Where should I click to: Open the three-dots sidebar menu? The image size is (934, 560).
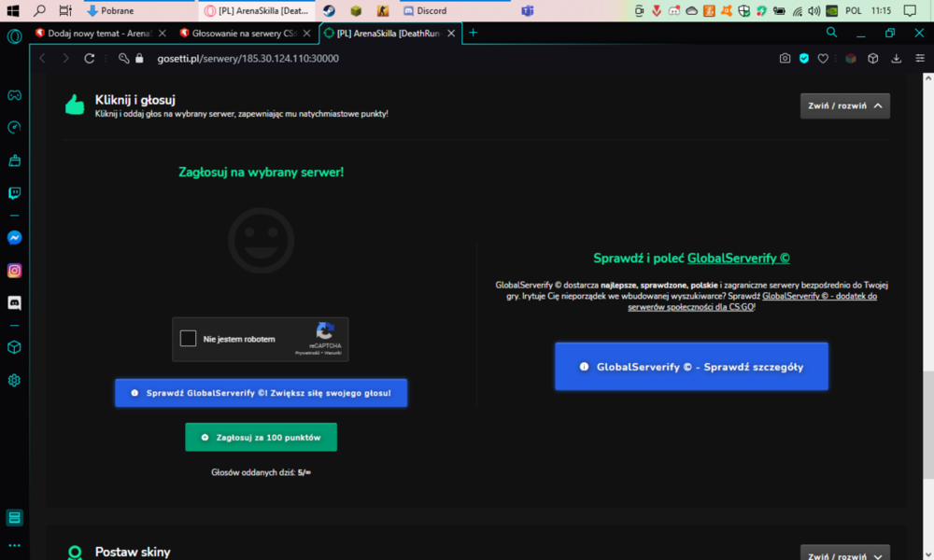click(x=14, y=545)
